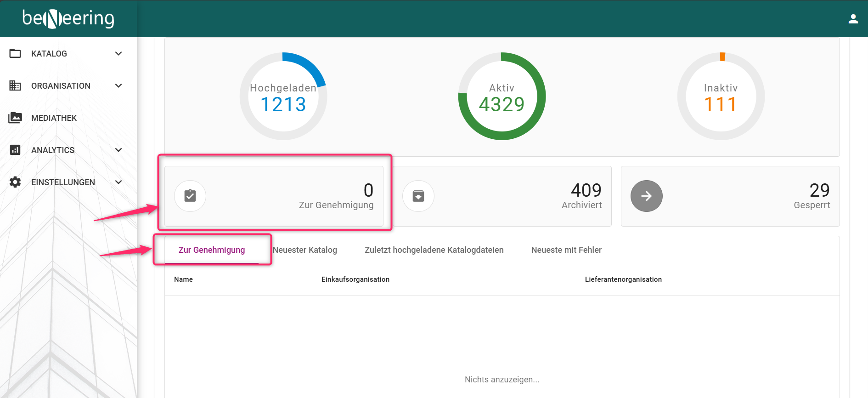Click the beNeering logo
Viewport: 868px width, 398px height.
tap(68, 18)
